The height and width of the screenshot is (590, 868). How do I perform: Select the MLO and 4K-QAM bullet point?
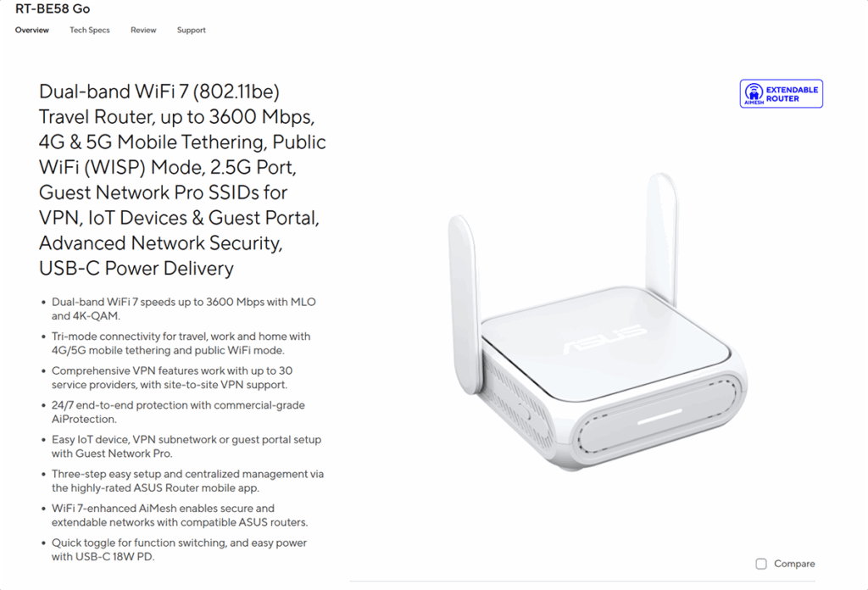[x=184, y=309]
